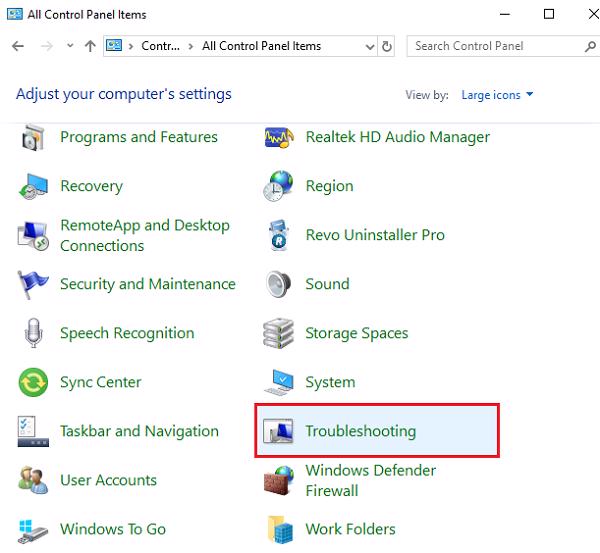This screenshot has width=600, height=553.
Task: Minimize the Control Panel window
Action: [505, 15]
